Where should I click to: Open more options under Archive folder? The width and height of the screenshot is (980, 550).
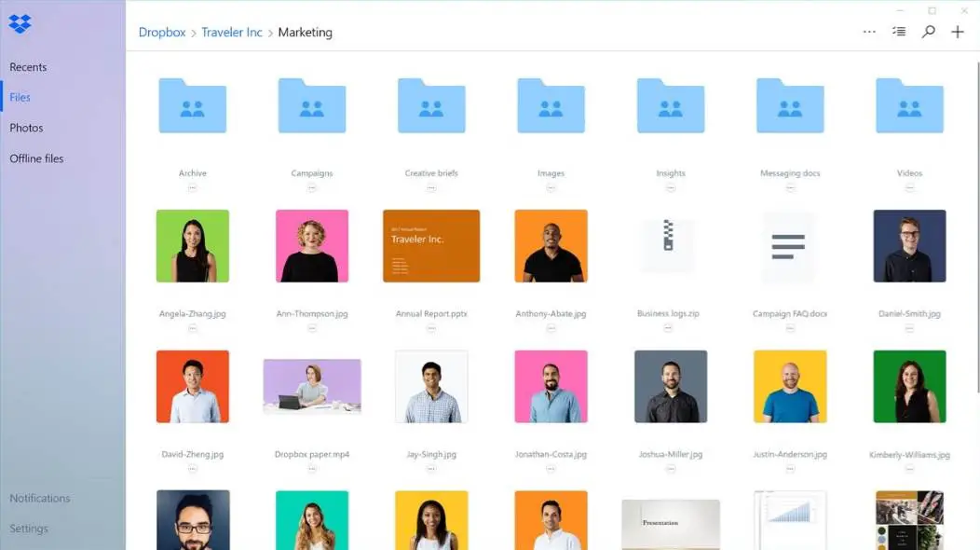[193, 187]
